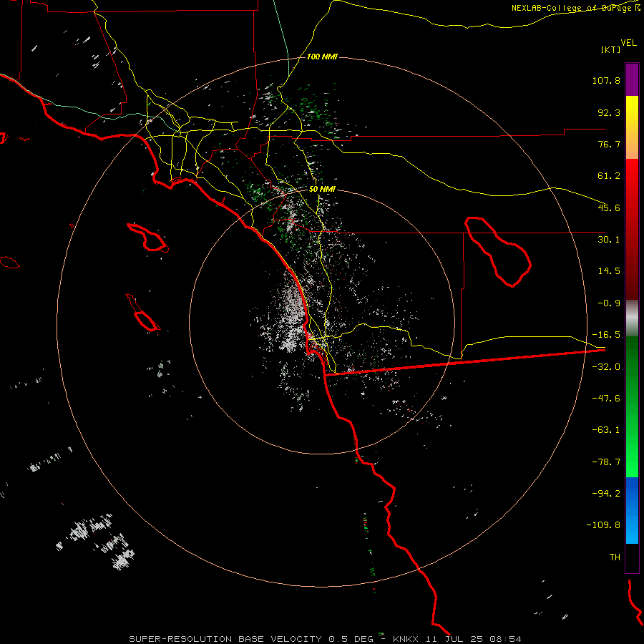Click the VEL header above the color scale

pos(628,42)
